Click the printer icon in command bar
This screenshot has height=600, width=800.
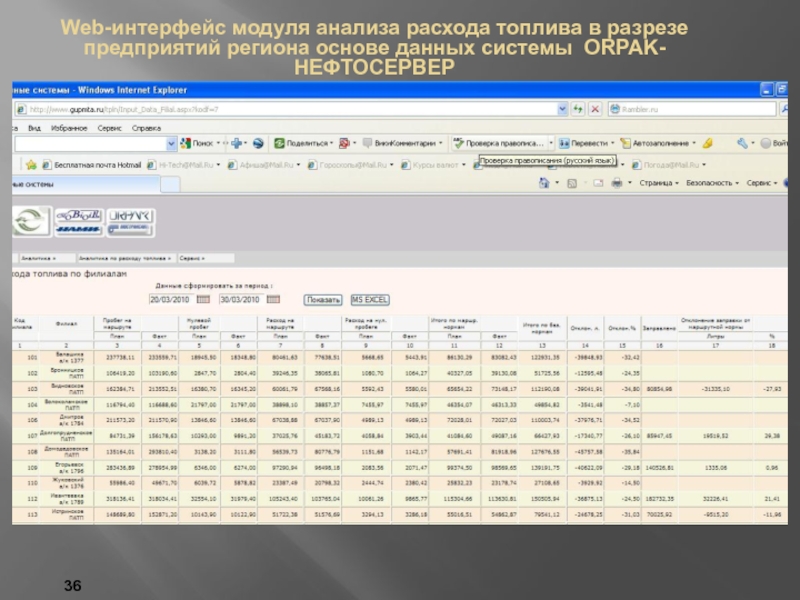[x=617, y=183]
